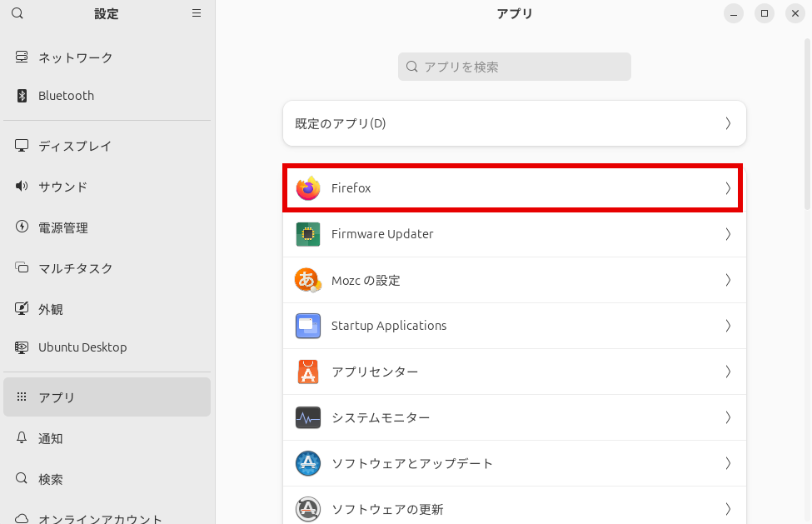Screen dimensions: 812x524
Task: Expand the Firefox row chevron
Action: [x=727, y=188]
